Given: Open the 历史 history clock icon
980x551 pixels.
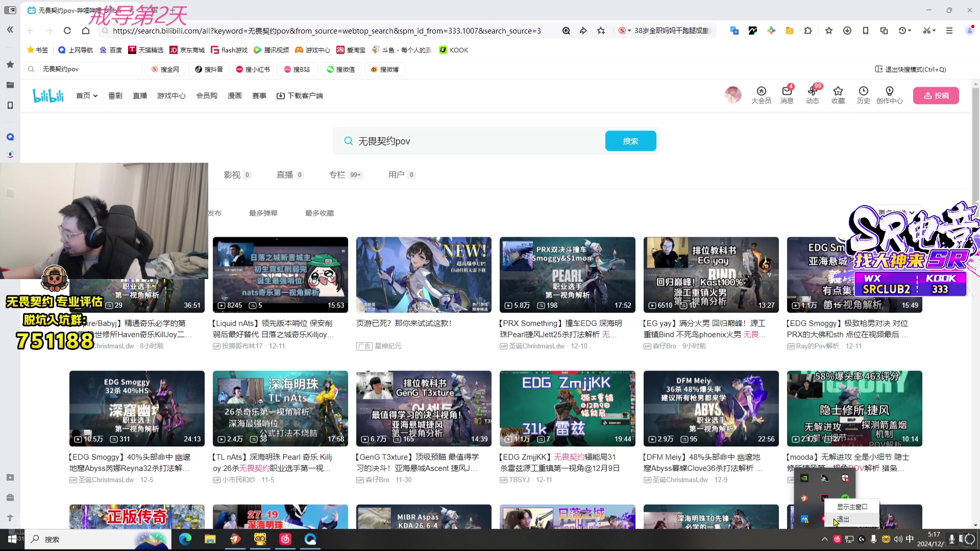Looking at the screenshot, I should pos(864,95).
